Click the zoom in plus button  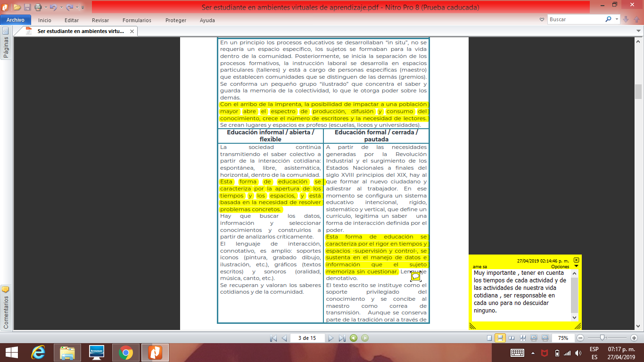pos(634,338)
